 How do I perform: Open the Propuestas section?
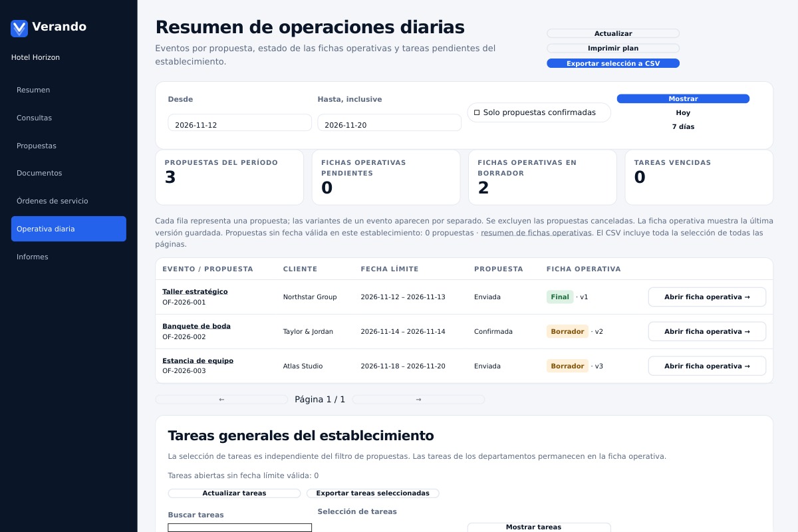68,146
